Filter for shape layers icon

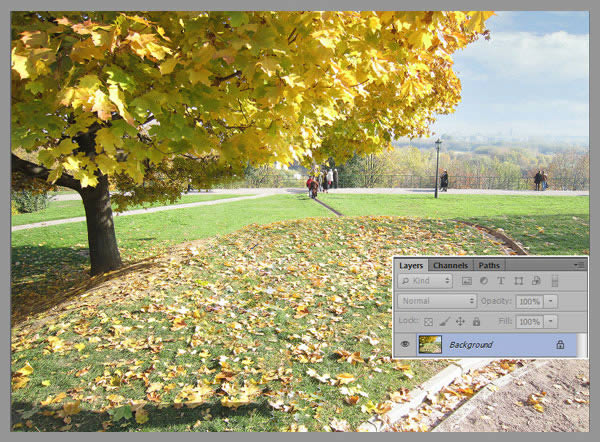pos(518,281)
